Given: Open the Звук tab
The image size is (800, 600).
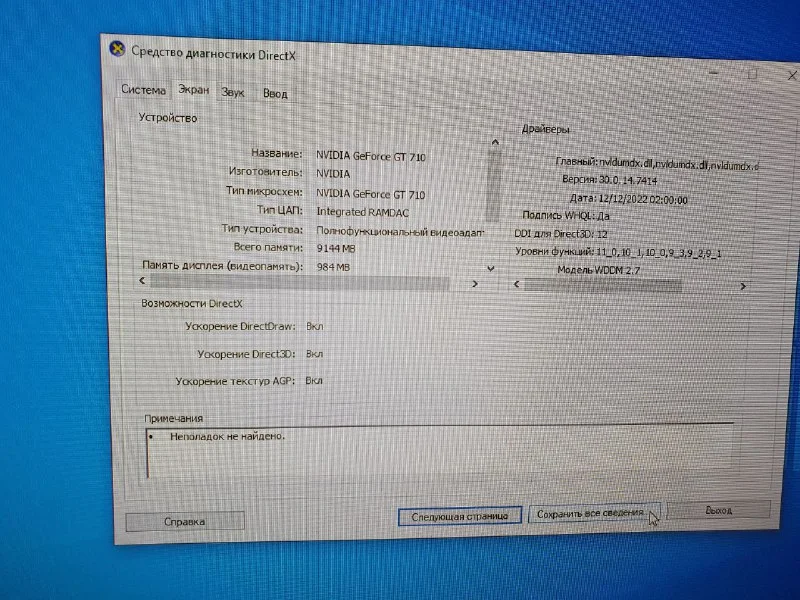Looking at the screenshot, I should point(233,92).
